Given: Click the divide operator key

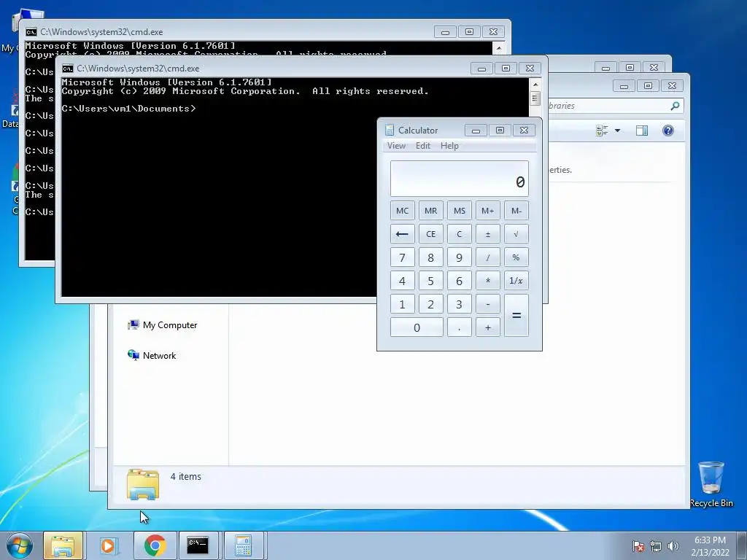Looking at the screenshot, I should click(x=488, y=257).
